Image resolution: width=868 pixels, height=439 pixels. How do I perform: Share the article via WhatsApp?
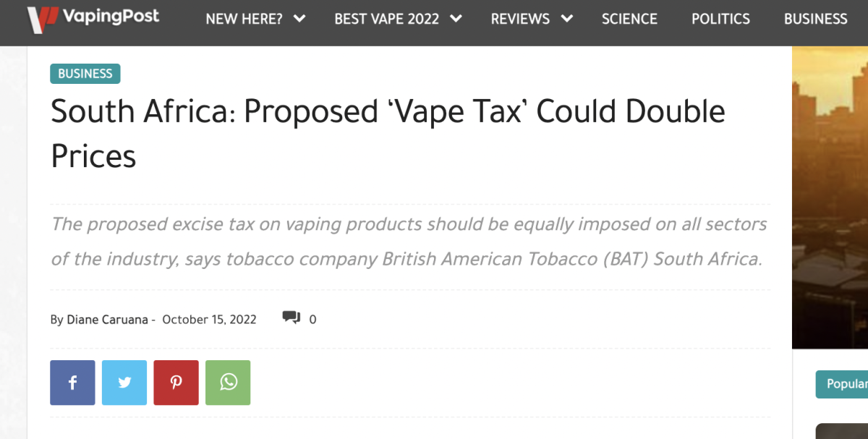coord(228,383)
